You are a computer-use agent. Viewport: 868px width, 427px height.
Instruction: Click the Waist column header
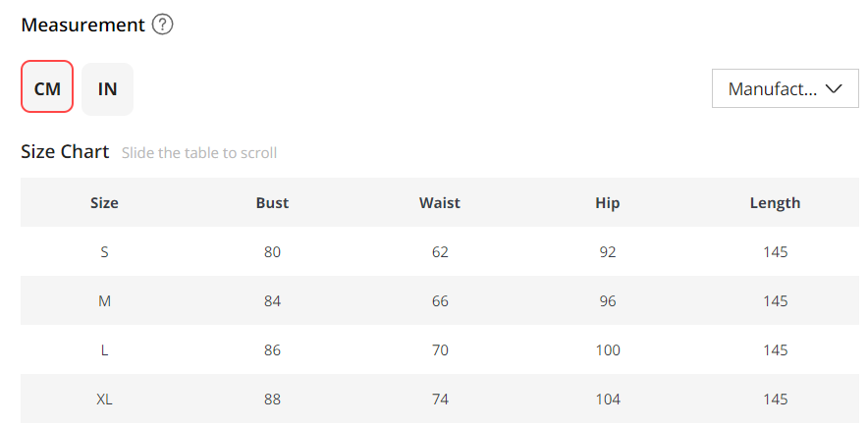click(x=439, y=203)
